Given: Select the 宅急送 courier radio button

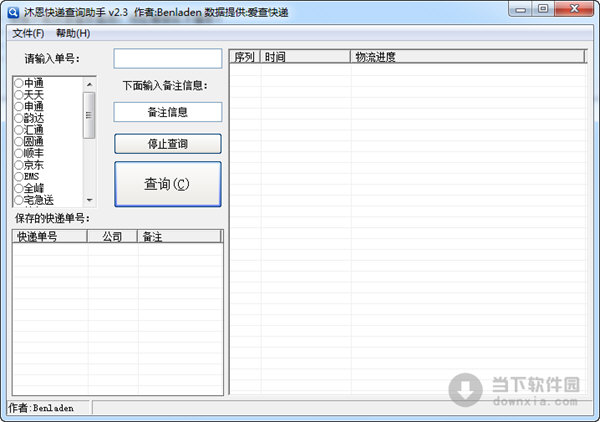Looking at the screenshot, I should coord(19,200).
